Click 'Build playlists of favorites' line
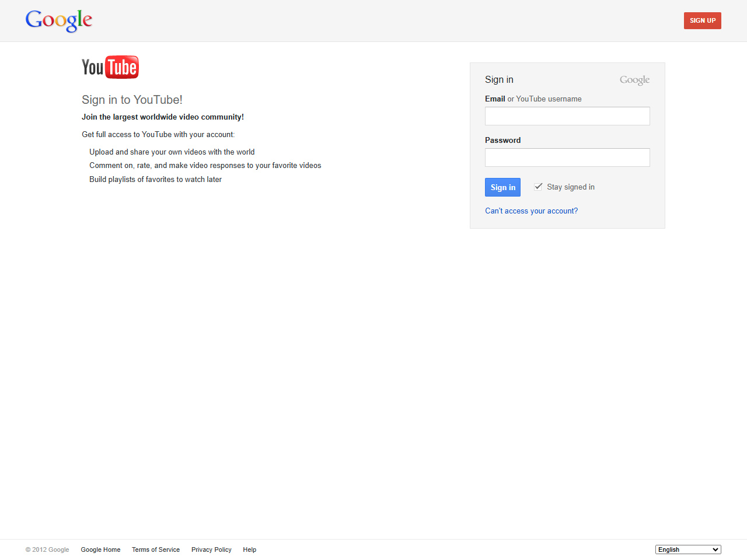 (x=155, y=179)
